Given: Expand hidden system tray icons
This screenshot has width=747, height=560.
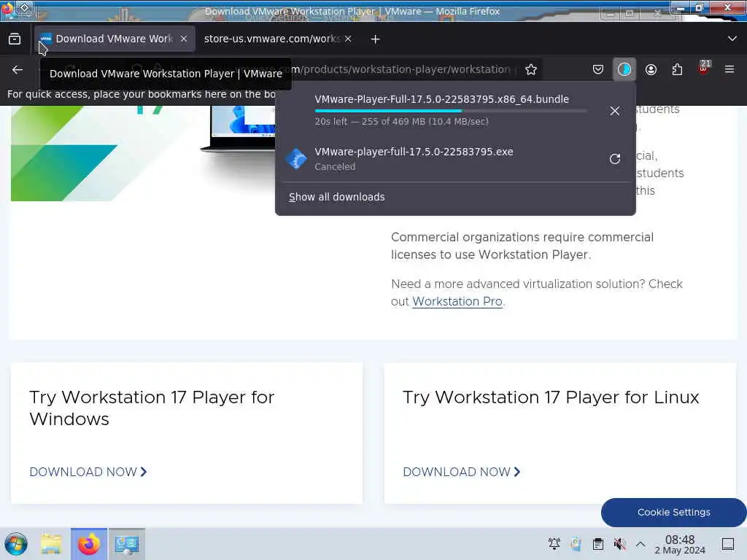Looking at the screenshot, I should click(640, 544).
